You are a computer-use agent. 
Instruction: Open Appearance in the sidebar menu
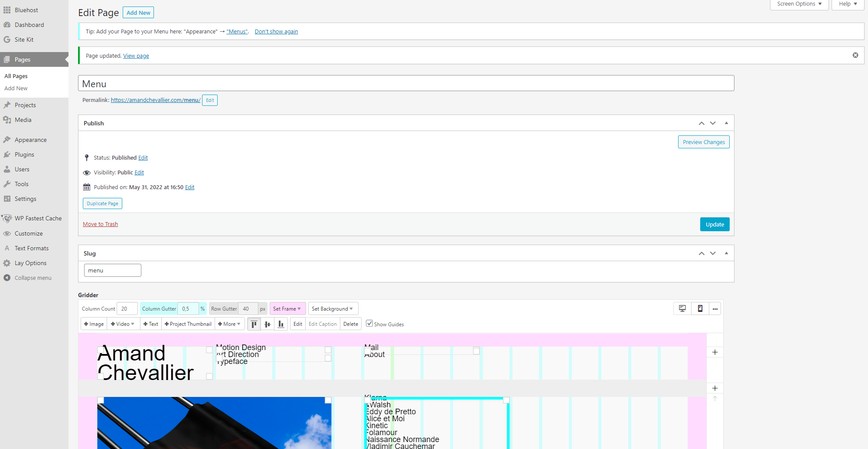[30, 140]
